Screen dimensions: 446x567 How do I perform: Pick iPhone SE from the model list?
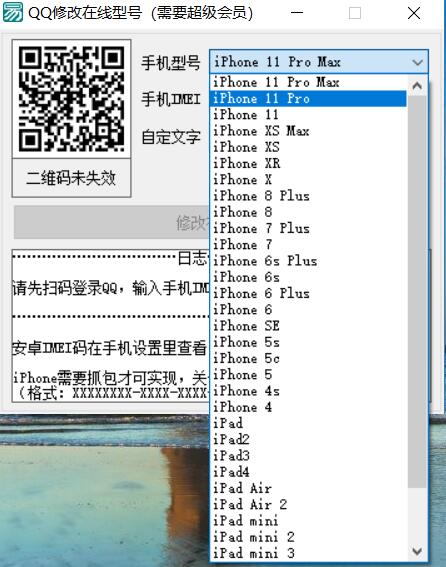click(x=308, y=326)
